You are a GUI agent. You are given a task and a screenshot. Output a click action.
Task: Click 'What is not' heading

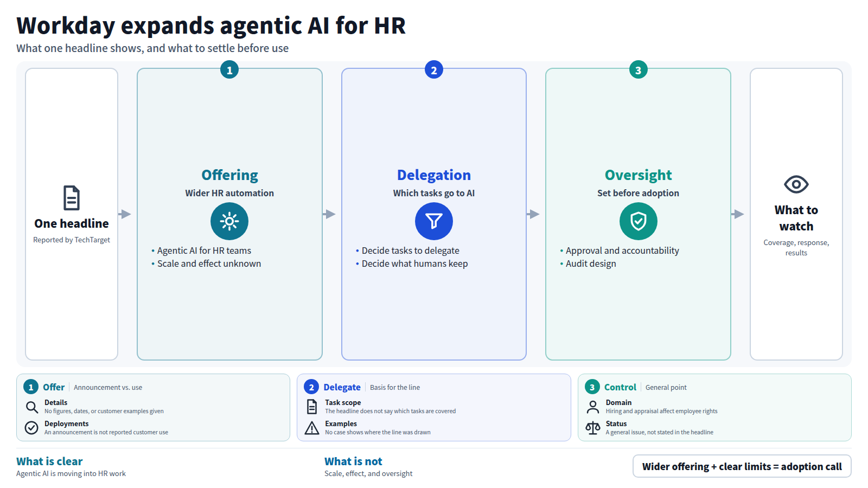tap(353, 461)
